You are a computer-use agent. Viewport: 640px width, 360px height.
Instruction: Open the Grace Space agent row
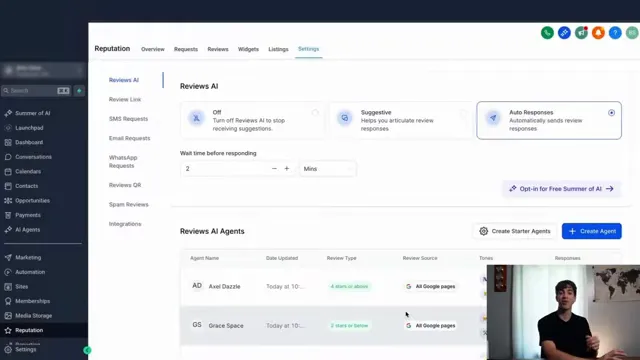coord(333,325)
